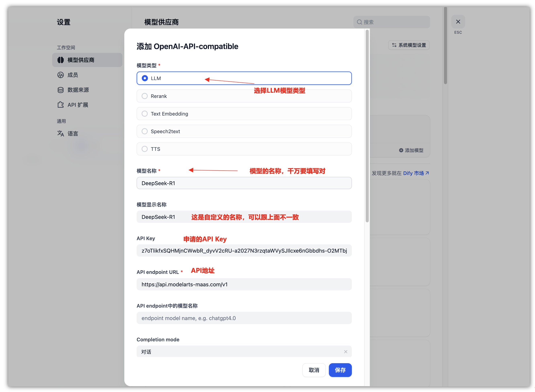Image resolution: width=535 pixels, height=392 pixels.
Task: Click the 数据来源 database icon
Action: point(61,90)
